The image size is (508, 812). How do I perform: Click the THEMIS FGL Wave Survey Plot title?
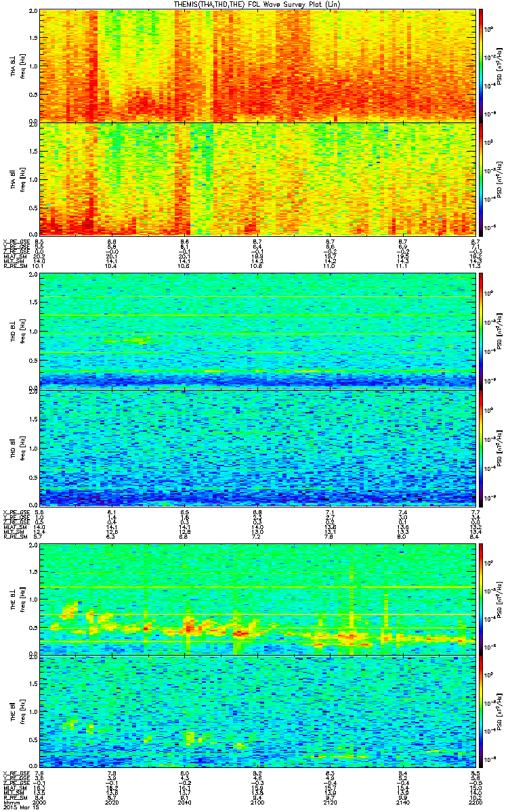[256, 4]
